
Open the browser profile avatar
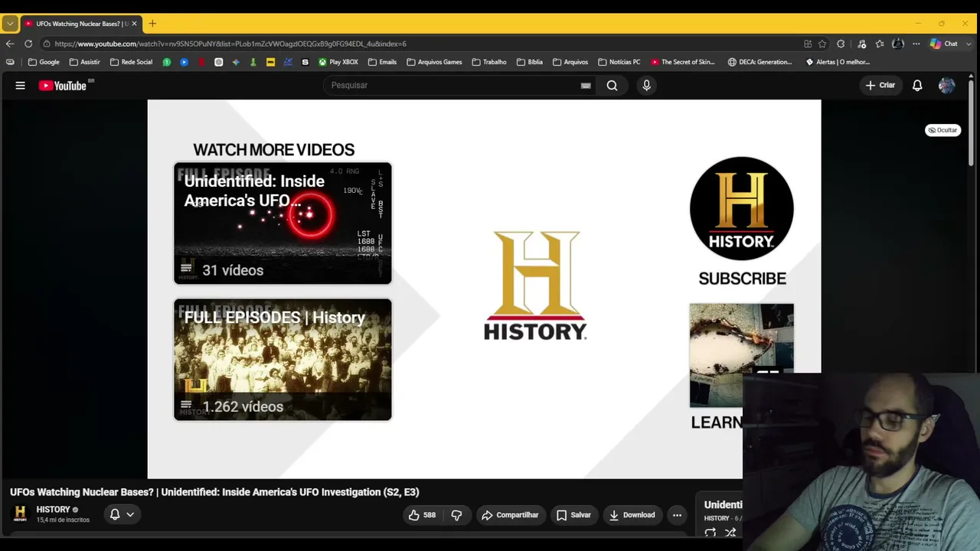(x=898, y=44)
